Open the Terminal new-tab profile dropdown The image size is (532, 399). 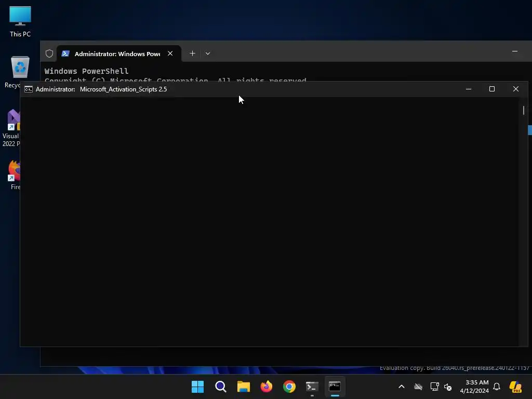(208, 54)
